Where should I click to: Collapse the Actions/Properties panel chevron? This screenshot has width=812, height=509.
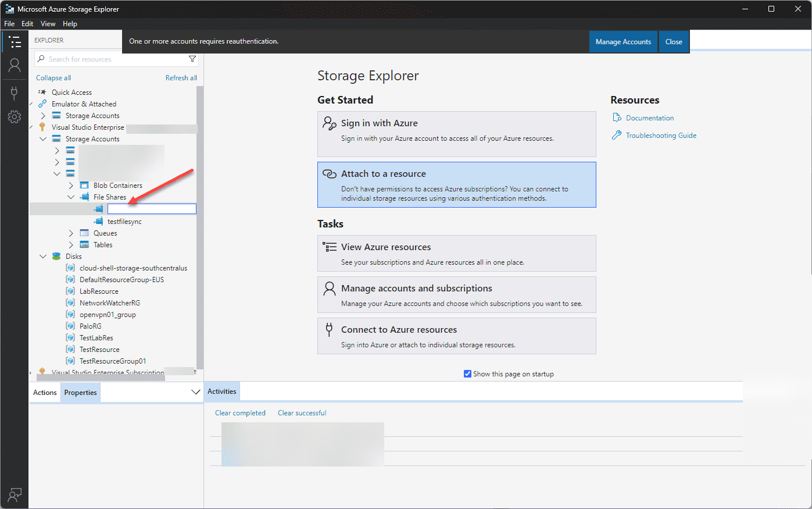pyautogui.click(x=196, y=392)
